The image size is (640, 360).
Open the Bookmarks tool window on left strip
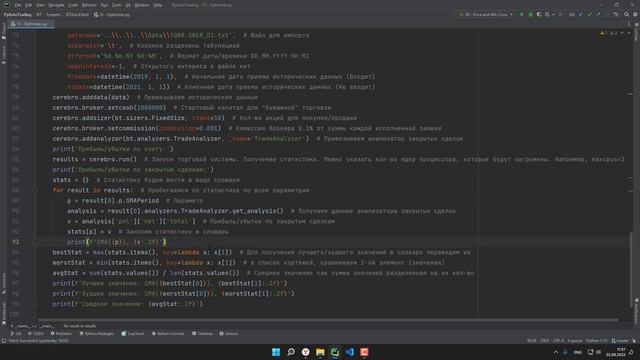click(4, 312)
